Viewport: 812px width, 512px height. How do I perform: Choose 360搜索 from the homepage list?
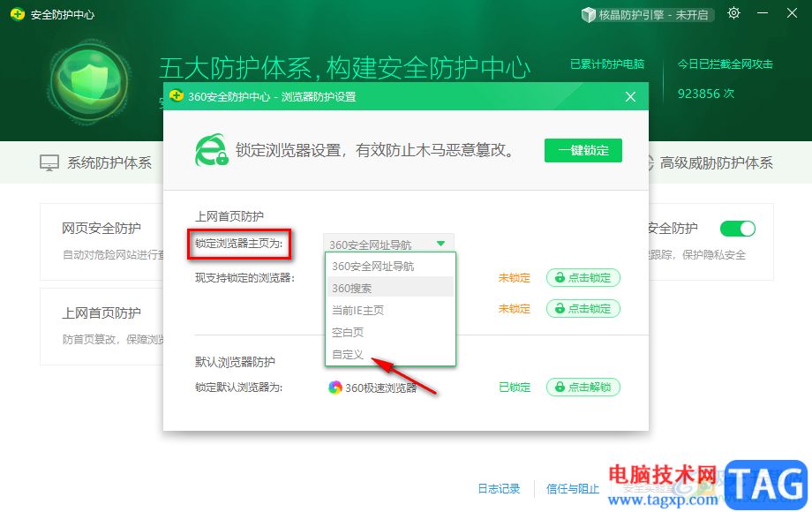(390, 288)
